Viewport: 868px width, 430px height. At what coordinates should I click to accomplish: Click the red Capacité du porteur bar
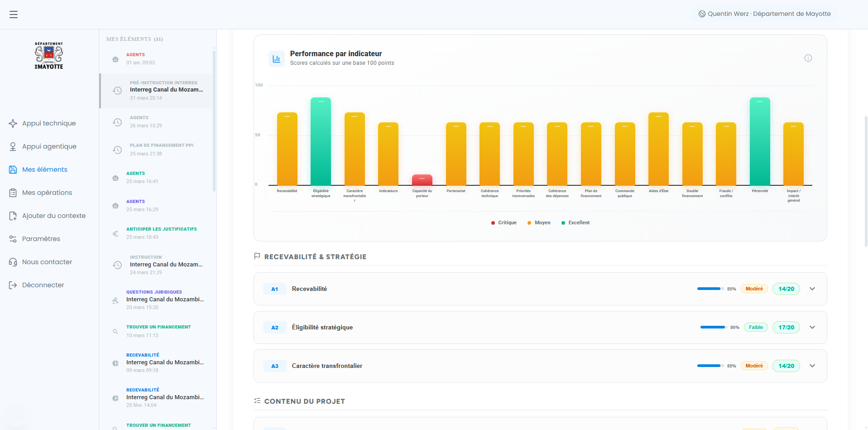point(422,180)
